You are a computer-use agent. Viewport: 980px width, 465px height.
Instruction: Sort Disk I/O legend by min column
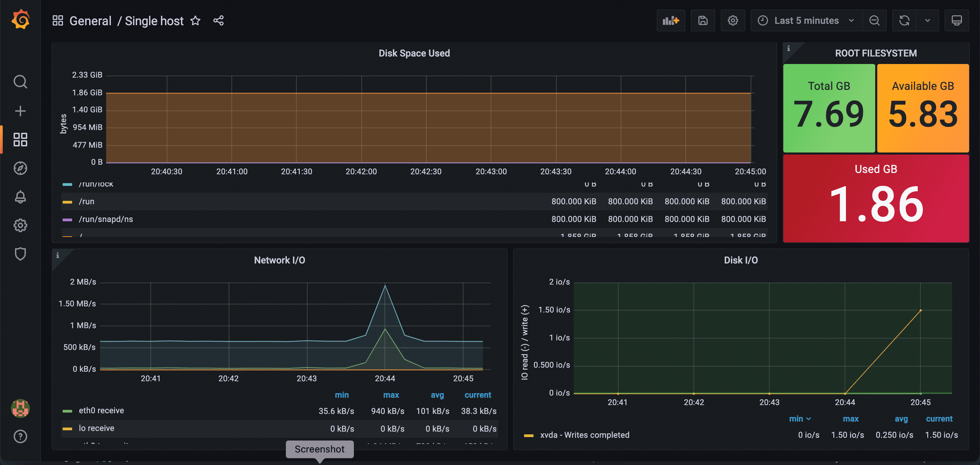pos(796,419)
